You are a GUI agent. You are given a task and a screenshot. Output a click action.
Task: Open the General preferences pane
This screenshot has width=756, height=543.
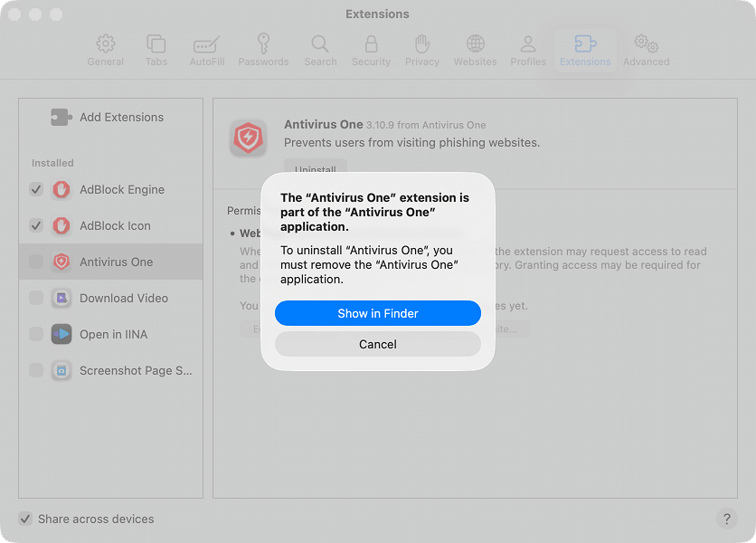tap(105, 45)
